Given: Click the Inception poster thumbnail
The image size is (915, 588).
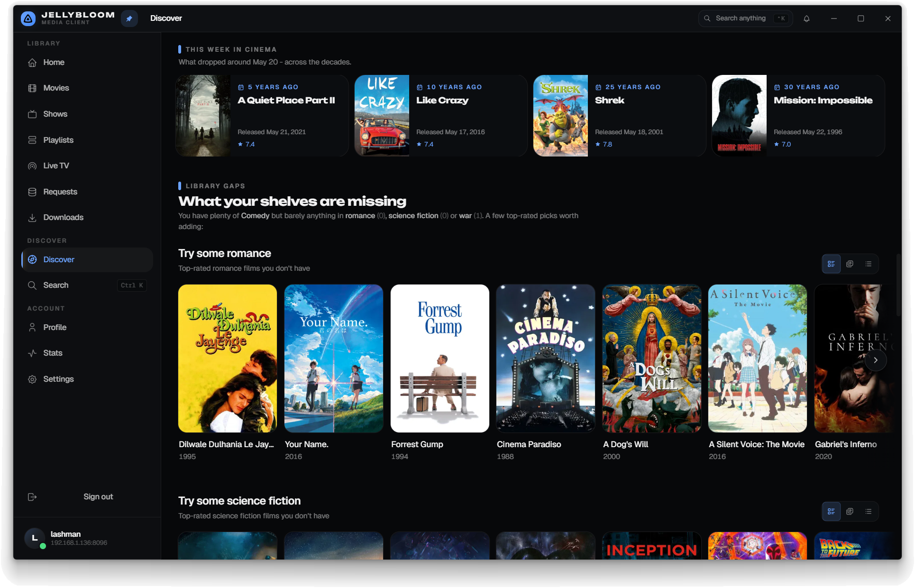Looking at the screenshot, I should tap(652, 546).
